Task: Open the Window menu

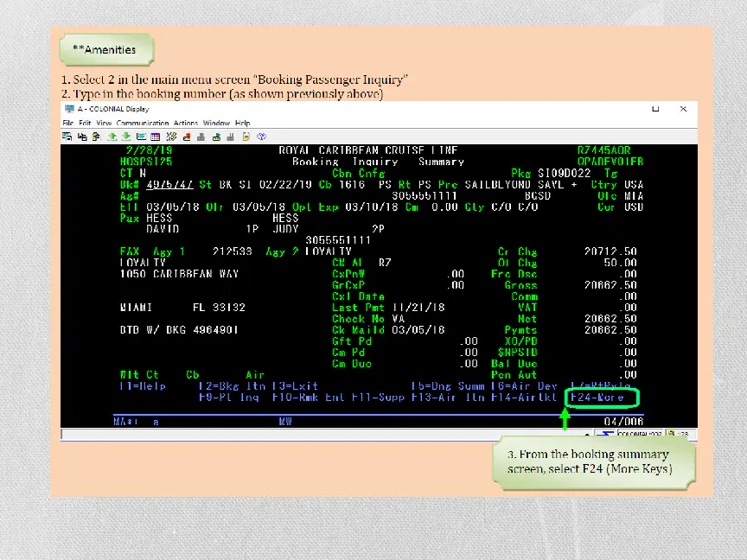Action: coord(216,123)
